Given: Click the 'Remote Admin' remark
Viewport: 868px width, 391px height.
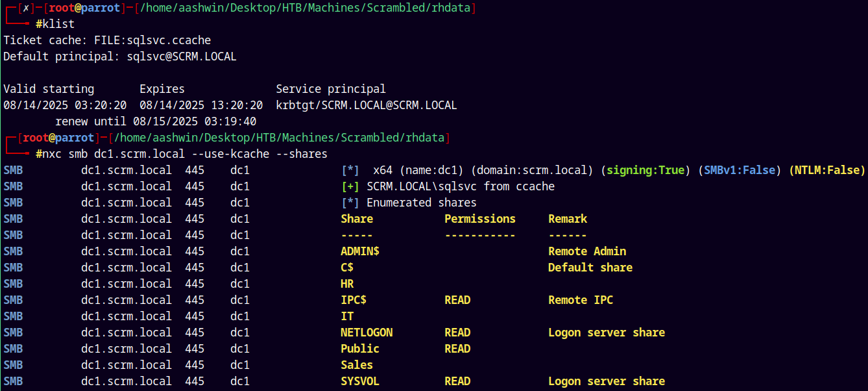Looking at the screenshot, I should tap(587, 251).
